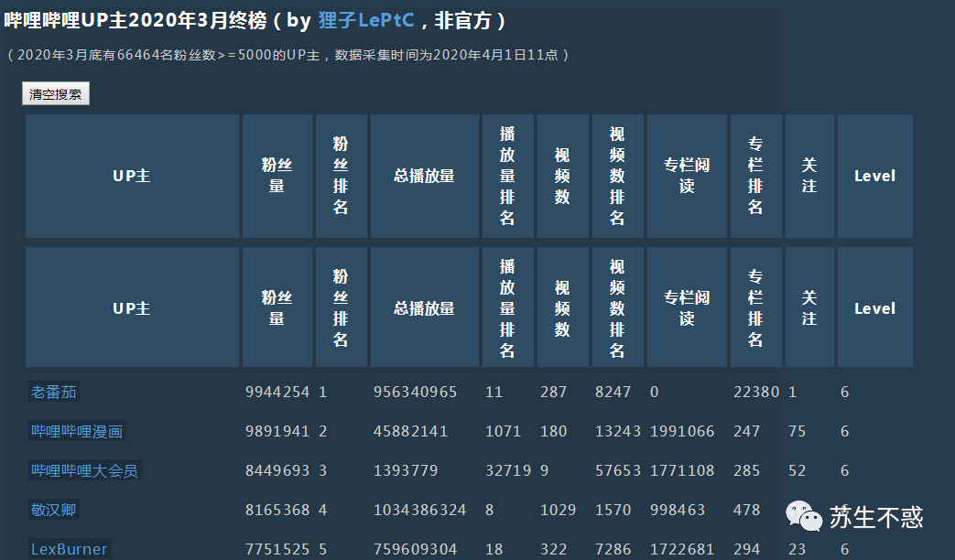Open the 哔哩哔哩大会员 UP主 link
Viewport: 955px width, 560px height.
tap(84, 470)
